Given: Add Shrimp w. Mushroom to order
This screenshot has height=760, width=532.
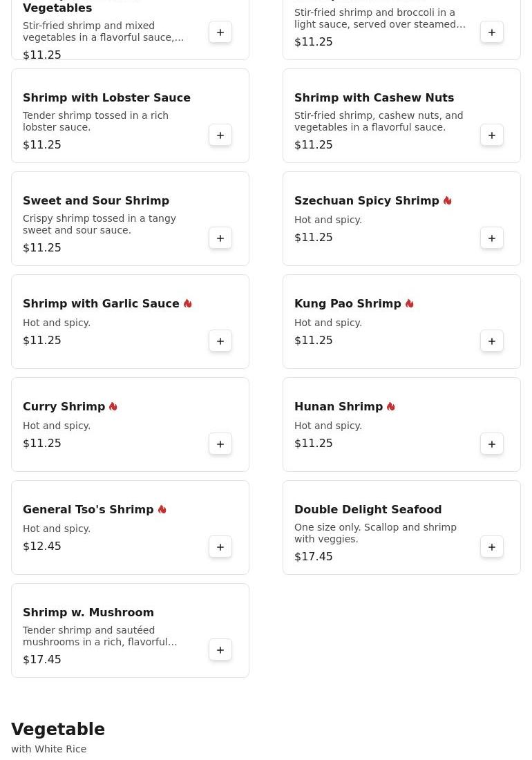Looking at the screenshot, I should 220,650.
